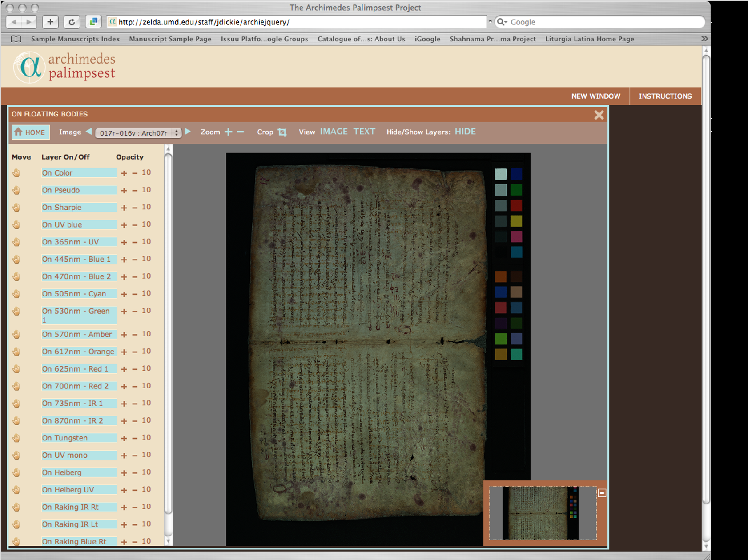The width and height of the screenshot is (748, 560).
Task: Zoom in with the plus icon
Action: click(228, 132)
